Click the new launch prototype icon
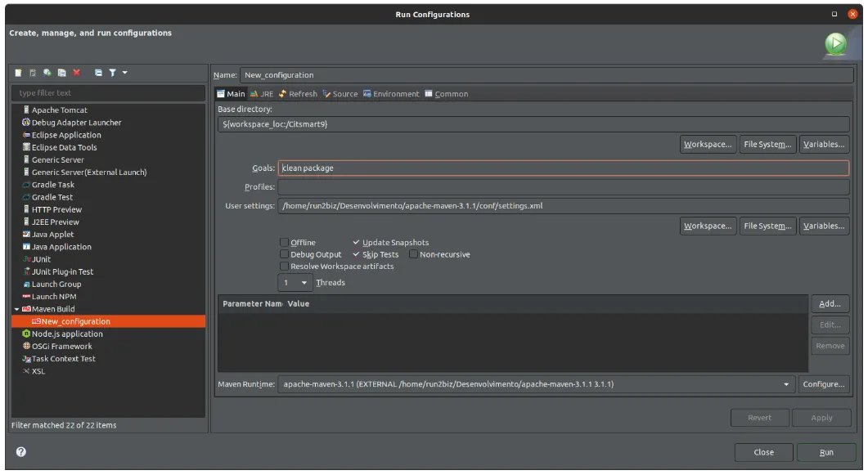 coord(33,73)
